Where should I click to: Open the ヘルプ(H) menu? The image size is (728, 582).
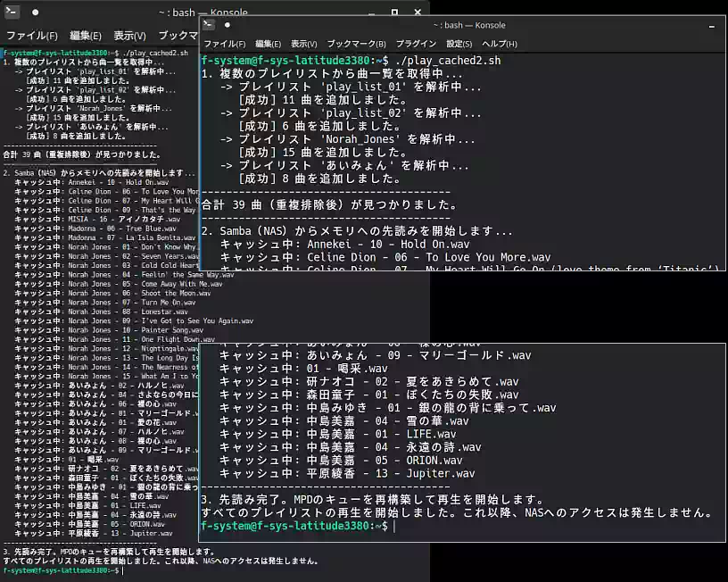[x=499, y=44]
